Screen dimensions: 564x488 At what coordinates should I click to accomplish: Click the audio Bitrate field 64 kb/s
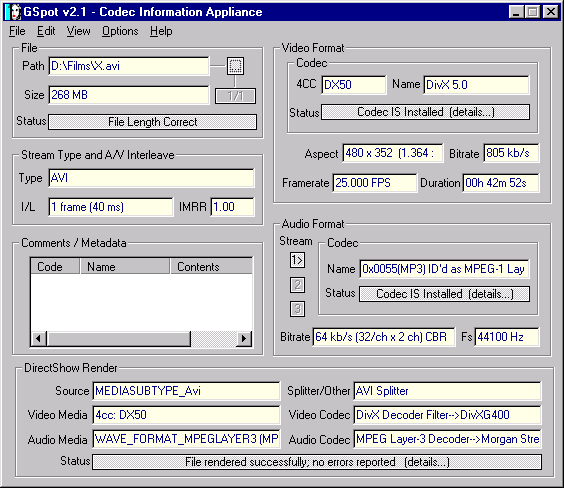point(384,337)
